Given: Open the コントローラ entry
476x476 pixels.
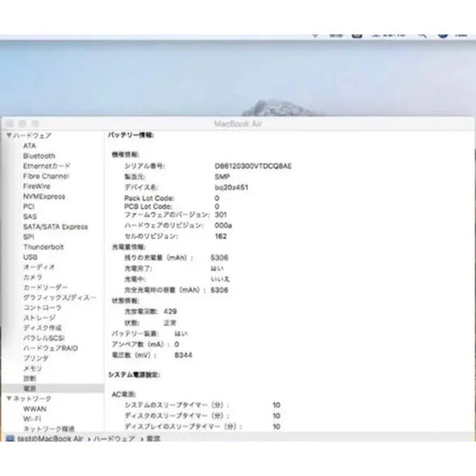Looking at the screenshot, I should [x=42, y=307].
